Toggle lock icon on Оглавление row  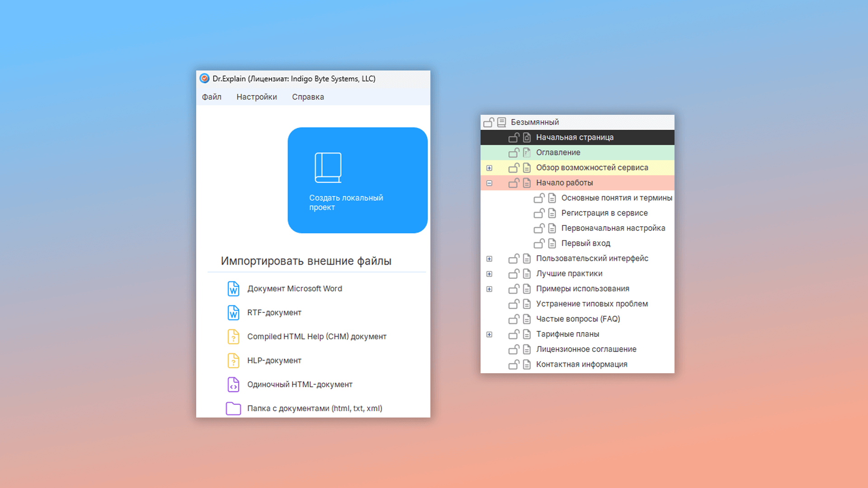(x=514, y=153)
